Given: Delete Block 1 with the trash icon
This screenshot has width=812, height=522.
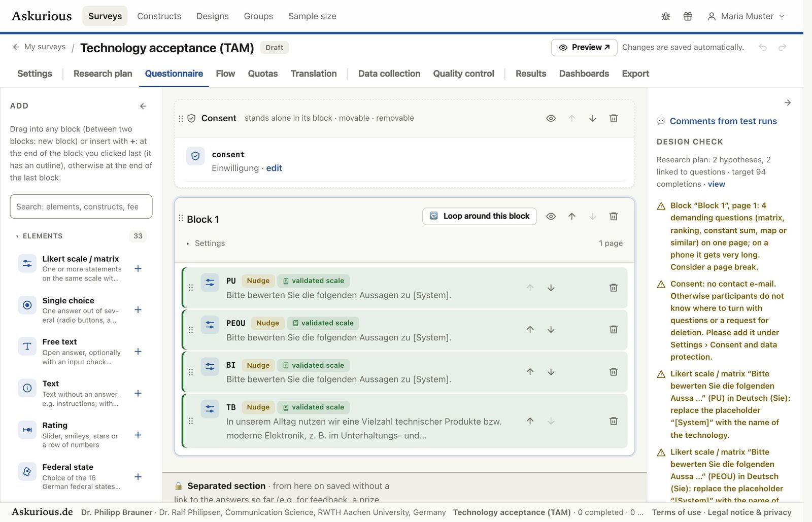Looking at the screenshot, I should point(613,216).
